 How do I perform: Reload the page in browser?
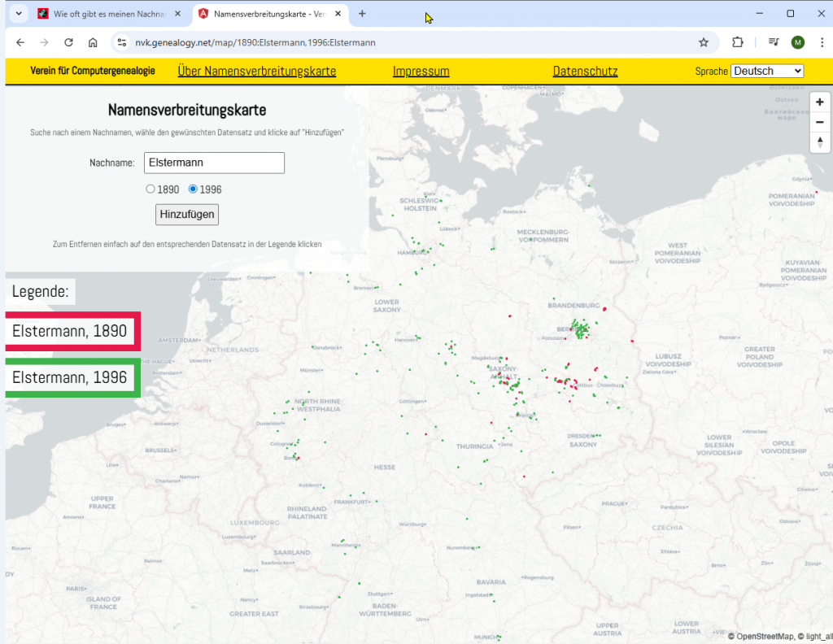tap(69, 42)
